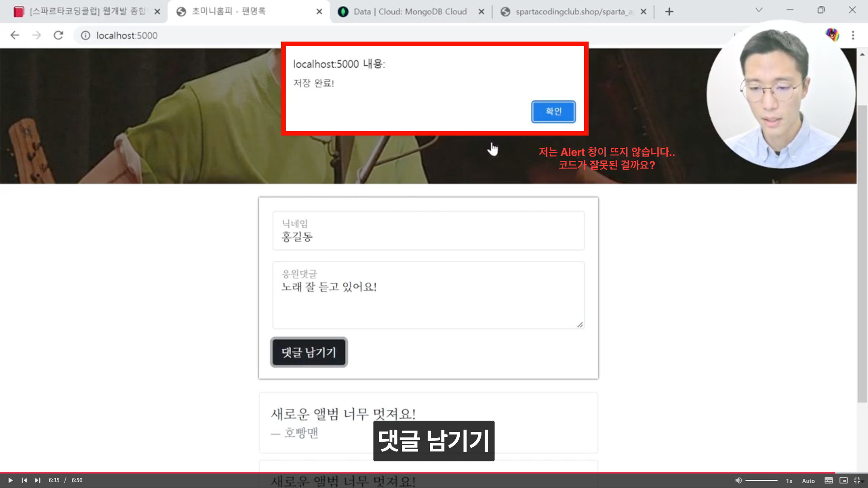Restore down the browser window
Image resolution: width=868 pixels, height=488 pixels.
[821, 10]
